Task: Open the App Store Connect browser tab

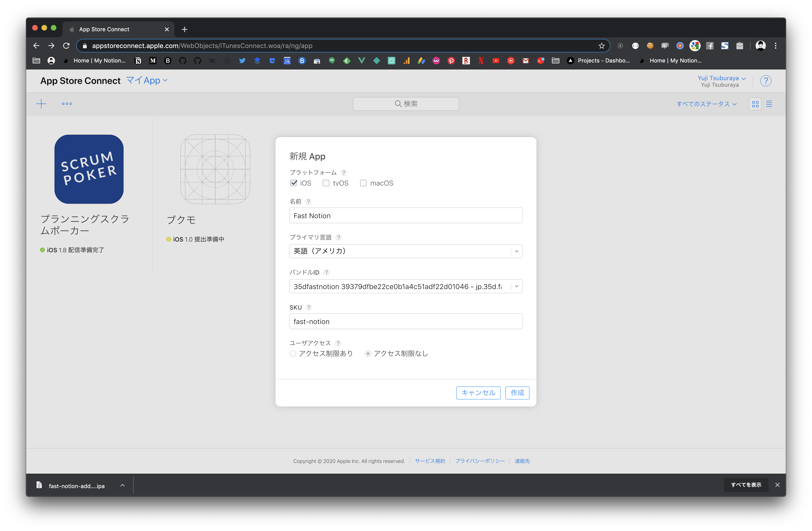Action: (118, 29)
